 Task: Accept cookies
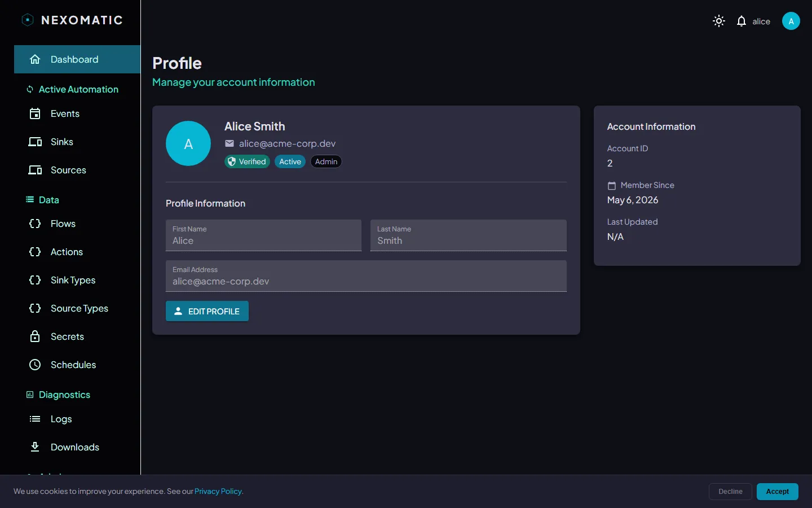pos(777,492)
